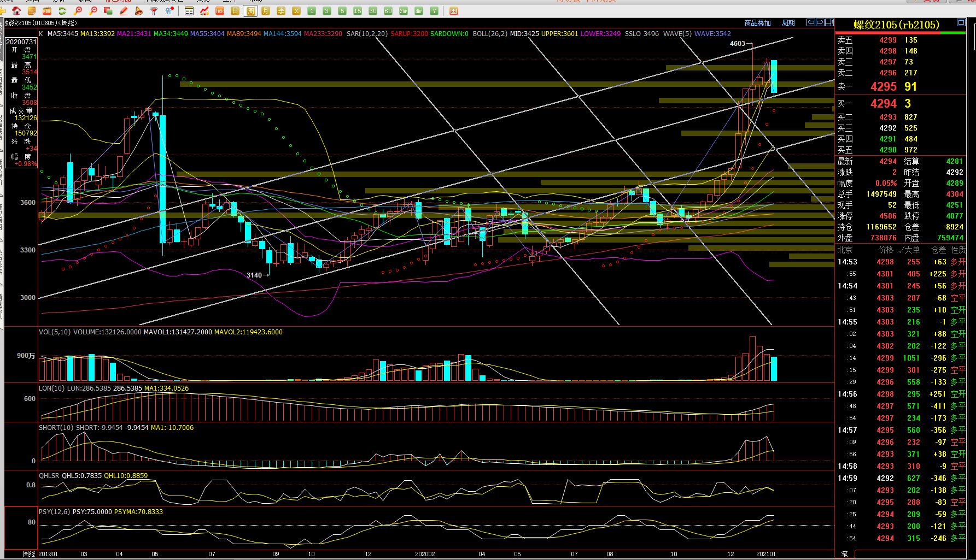Select the 1-minute period button

point(312,11)
